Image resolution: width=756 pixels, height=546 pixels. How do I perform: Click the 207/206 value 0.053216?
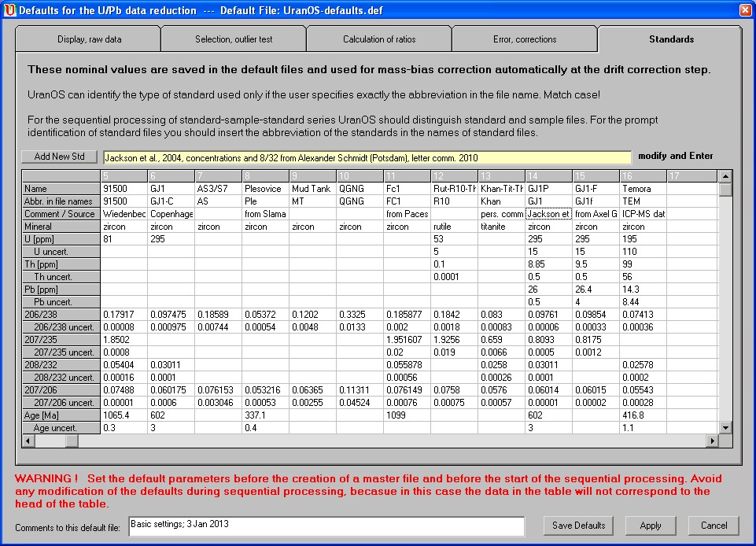tap(266, 389)
